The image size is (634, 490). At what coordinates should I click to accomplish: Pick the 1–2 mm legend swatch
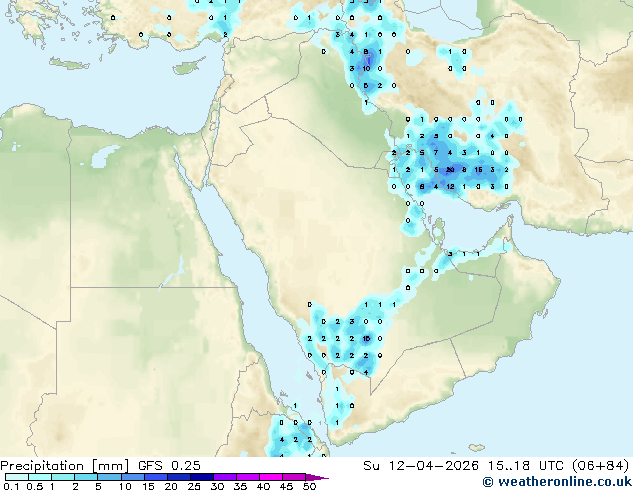(x=63, y=477)
